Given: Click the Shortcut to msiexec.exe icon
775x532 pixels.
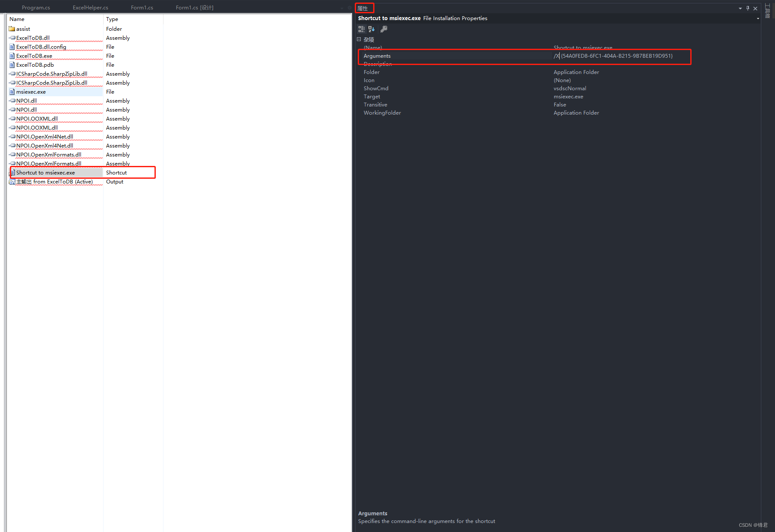Looking at the screenshot, I should coord(12,172).
